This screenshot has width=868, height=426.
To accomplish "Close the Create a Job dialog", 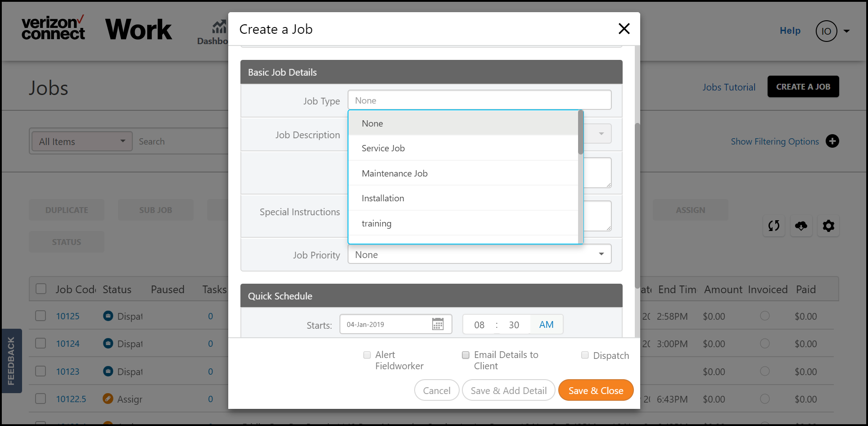I will [x=624, y=29].
